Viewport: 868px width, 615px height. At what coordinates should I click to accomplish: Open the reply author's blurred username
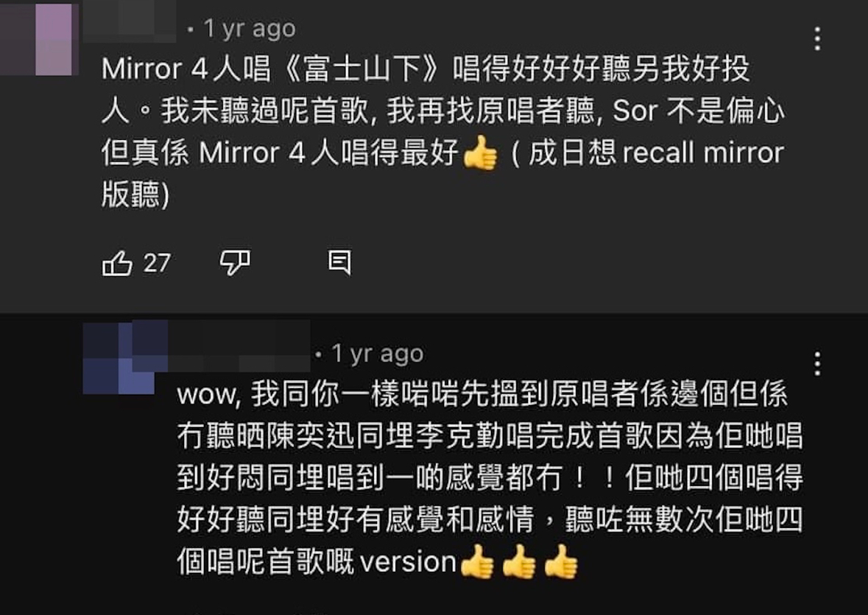click(239, 347)
